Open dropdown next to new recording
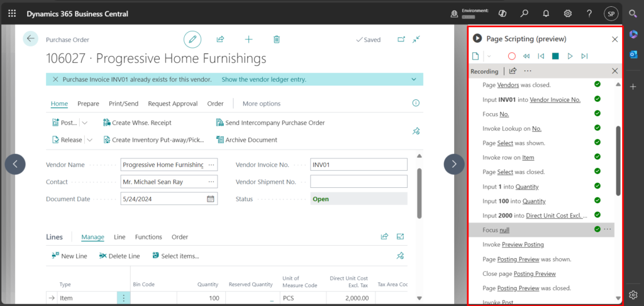Screen dimensions: 644x306 pos(489,56)
